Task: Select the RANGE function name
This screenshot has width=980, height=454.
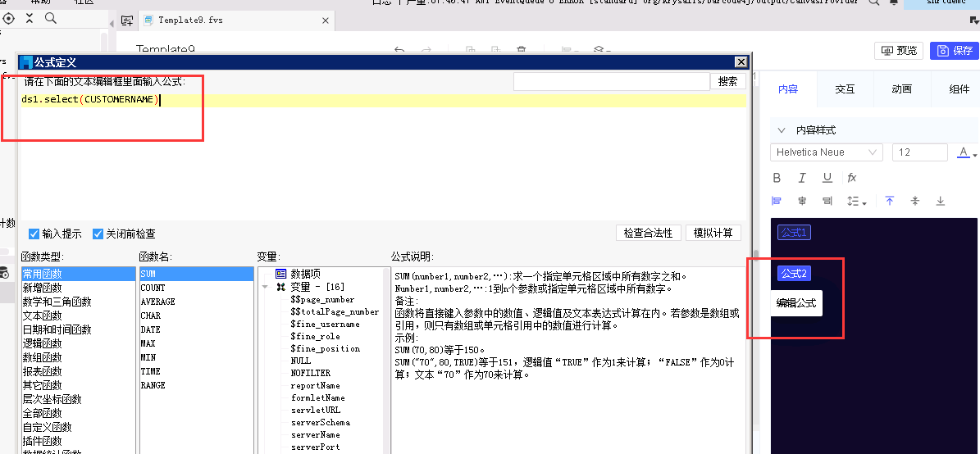Action: click(x=196, y=385)
